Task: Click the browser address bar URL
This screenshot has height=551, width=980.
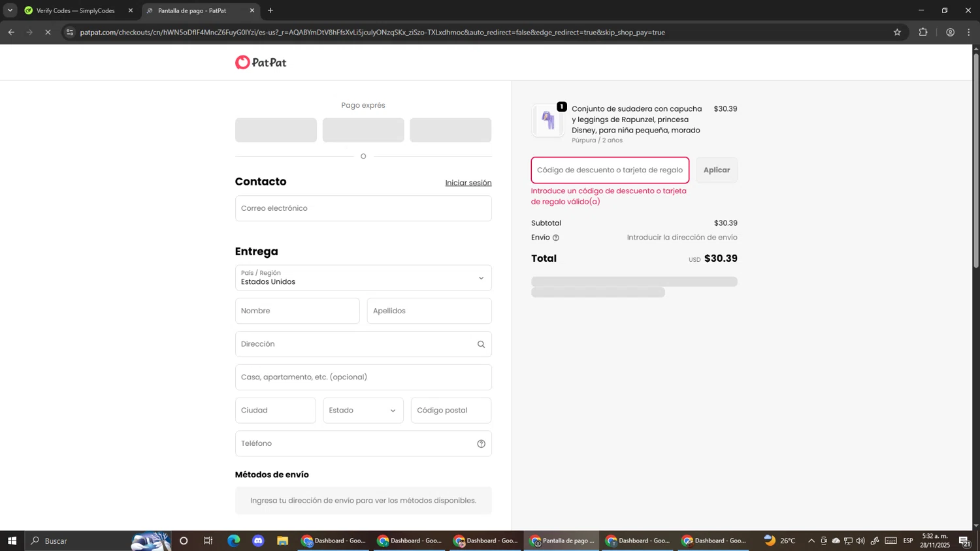Action: 372,32
